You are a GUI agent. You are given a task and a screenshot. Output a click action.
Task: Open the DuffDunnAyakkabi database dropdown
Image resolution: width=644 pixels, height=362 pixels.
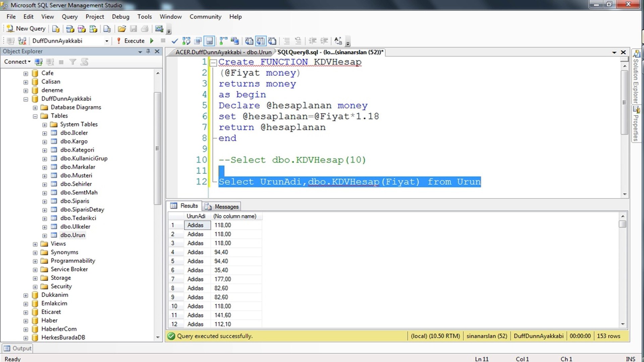[107, 41]
